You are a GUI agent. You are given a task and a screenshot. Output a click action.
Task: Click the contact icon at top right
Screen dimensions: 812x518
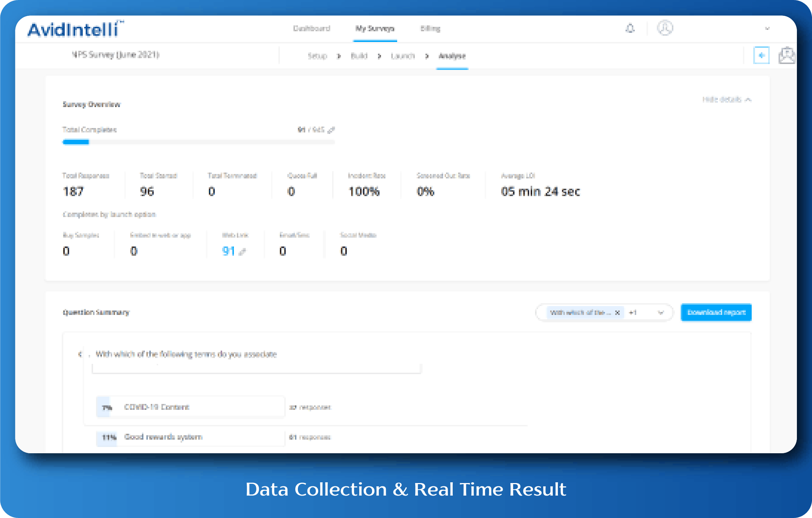[x=787, y=56]
